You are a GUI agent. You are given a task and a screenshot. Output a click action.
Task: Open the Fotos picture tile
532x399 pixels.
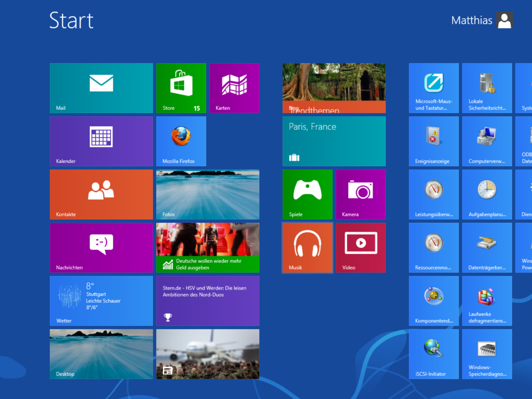(207, 194)
